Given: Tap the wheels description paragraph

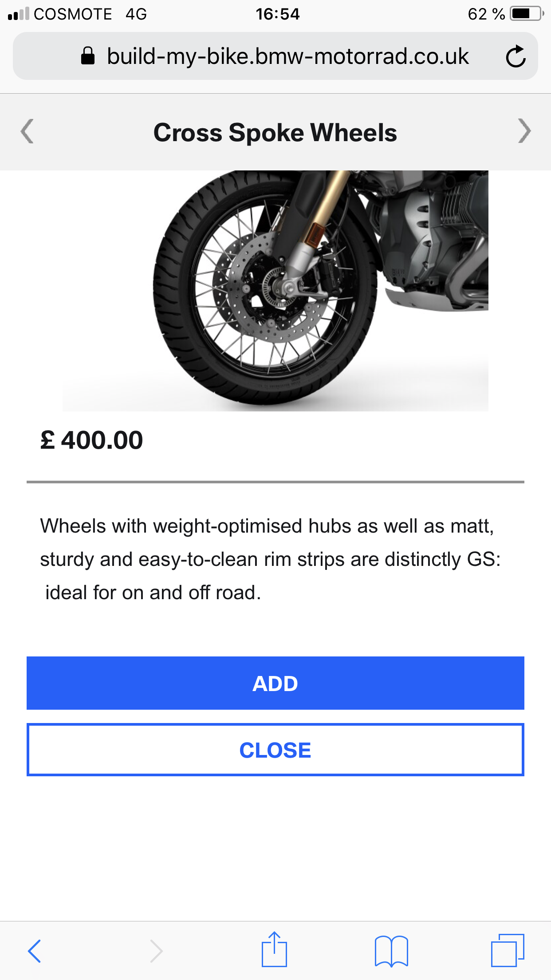Looking at the screenshot, I should (271, 559).
